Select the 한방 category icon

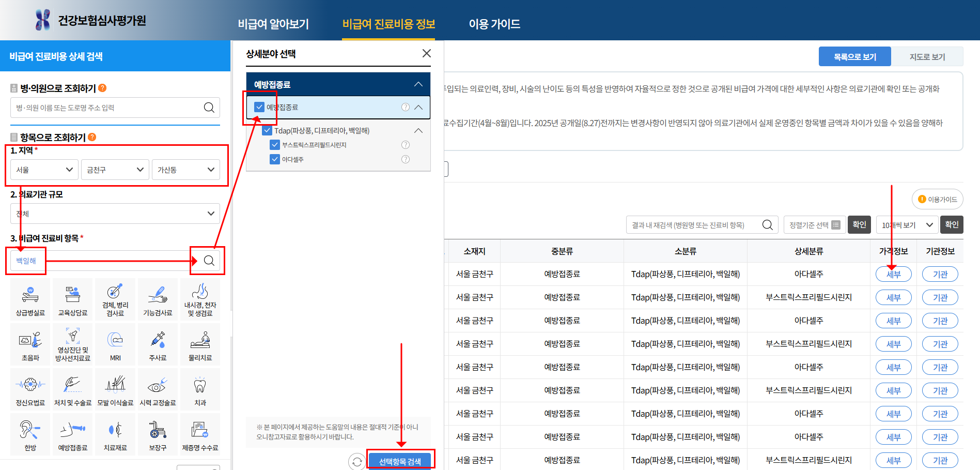(x=30, y=434)
